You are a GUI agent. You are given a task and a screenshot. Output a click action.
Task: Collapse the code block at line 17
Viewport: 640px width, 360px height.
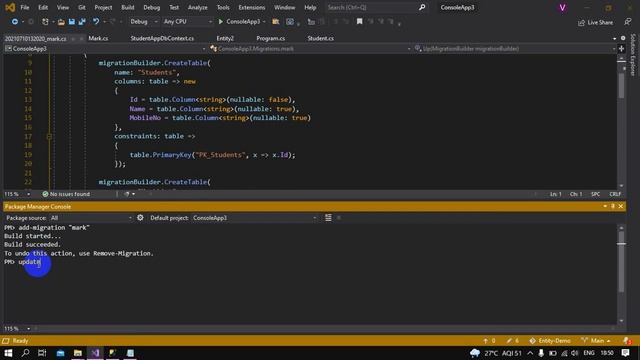coord(49,136)
